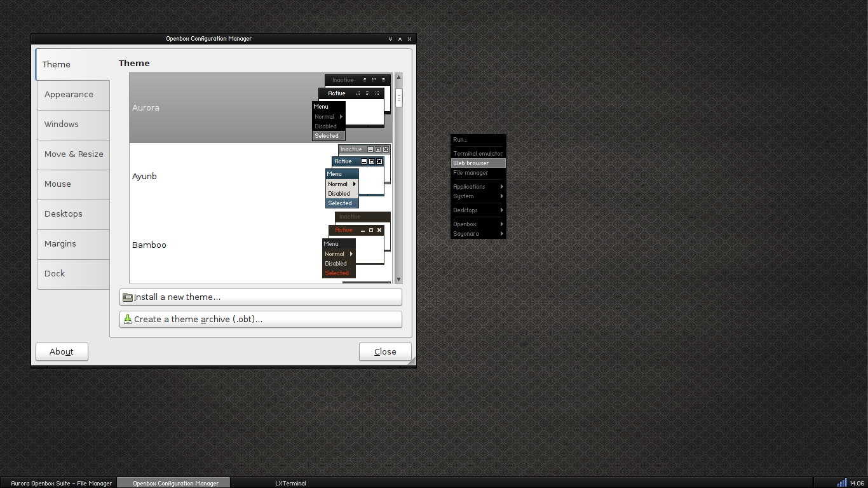This screenshot has height=488, width=868.
Task: Click the 14.06 clock in the tray
Action: point(857,484)
